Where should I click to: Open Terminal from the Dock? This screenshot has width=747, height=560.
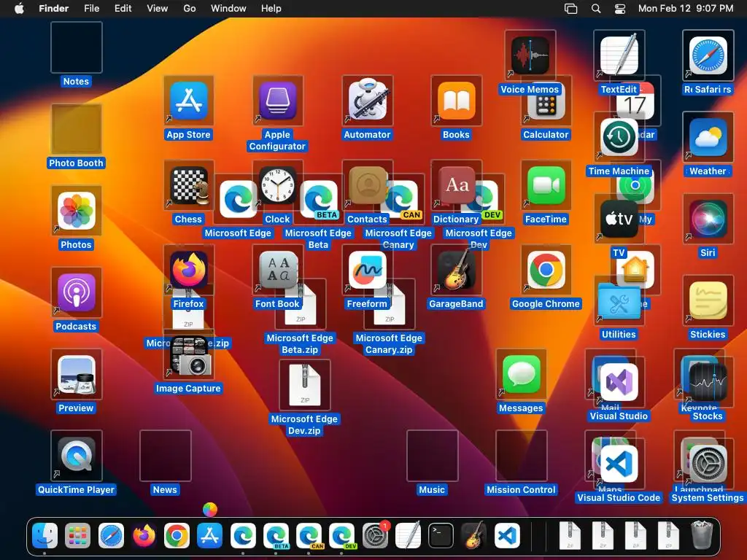[441, 535]
